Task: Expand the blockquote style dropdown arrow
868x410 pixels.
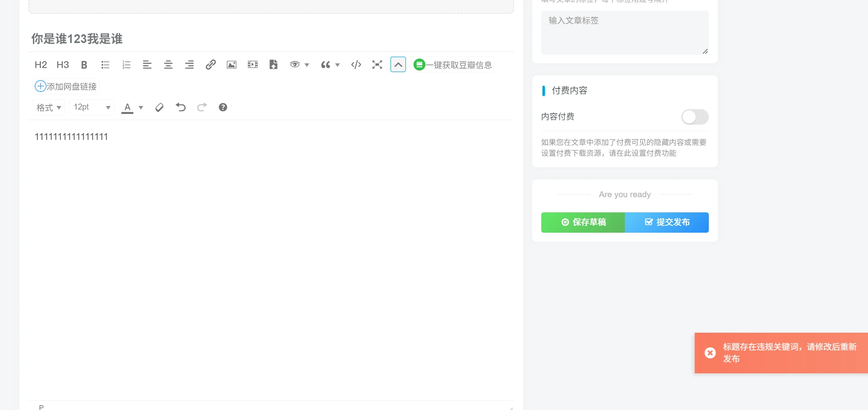Action: point(337,65)
